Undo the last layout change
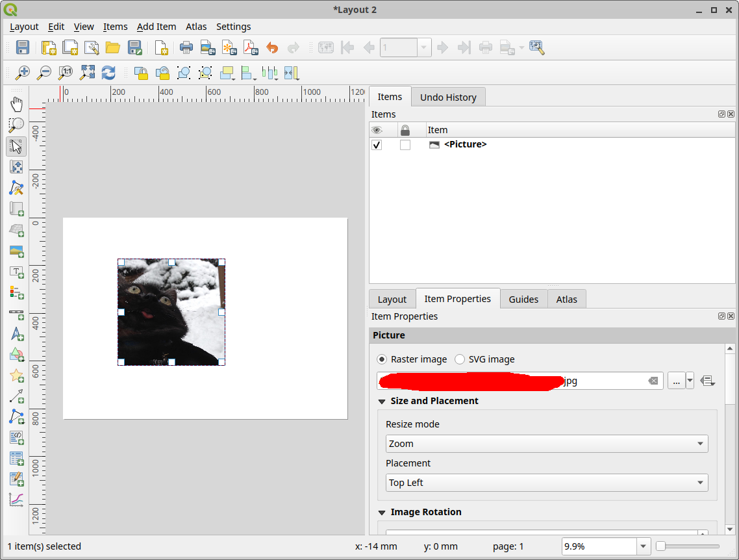 272,47
